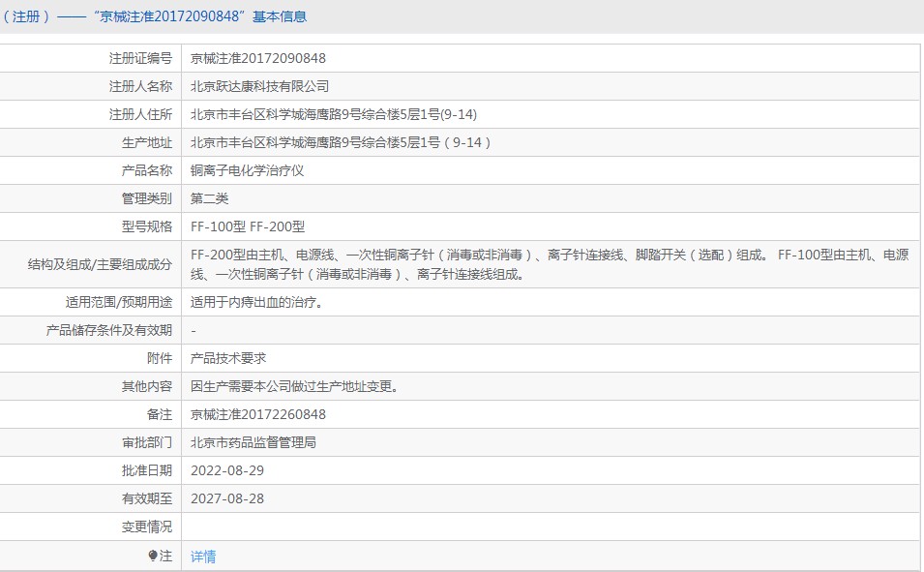The height and width of the screenshot is (572, 924).
Task: Select the text 适用于内痔出血的治疗。
Action: click(256, 303)
